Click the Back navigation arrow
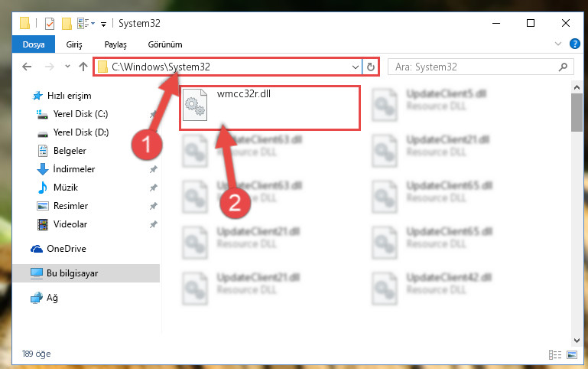This screenshot has height=369, width=588. [x=27, y=67]
